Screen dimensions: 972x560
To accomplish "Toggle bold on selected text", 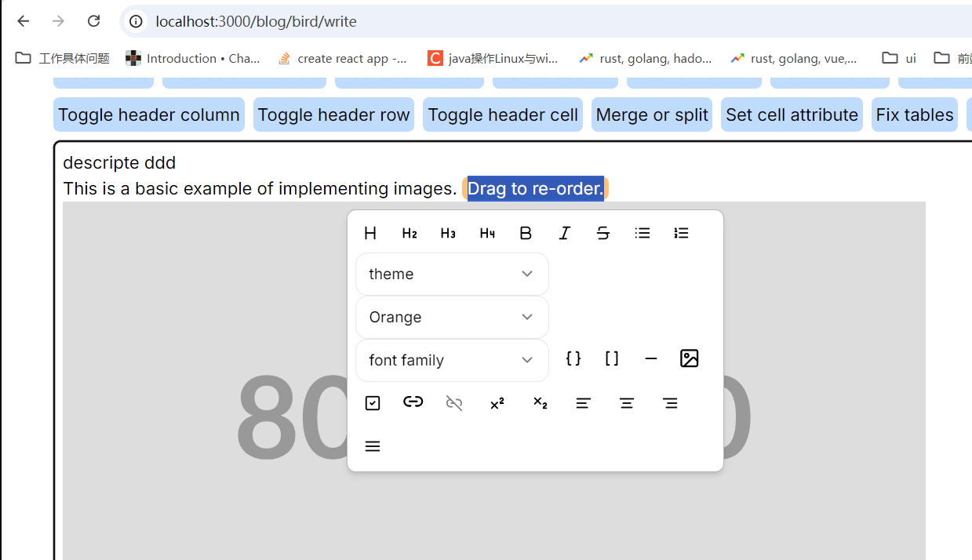I will click(x=526, y=233).
